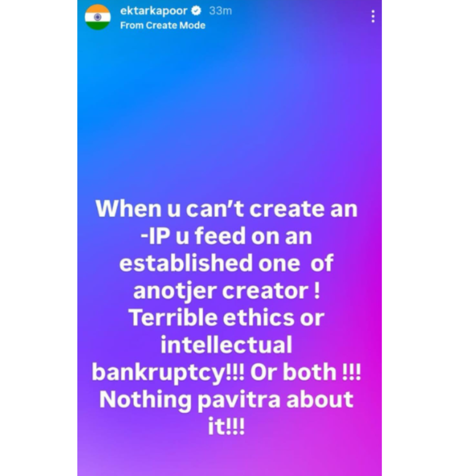The height and width of the screenshot is (476, 476).
Task: Tap the From Create Mode label
Action: pyautogui.click(x=162, y=25)
